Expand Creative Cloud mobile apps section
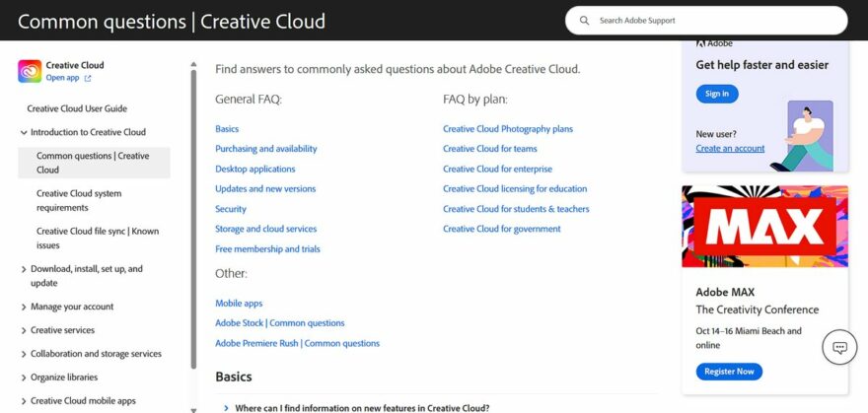This screenshot has width=868, height=413. tap(24, 401)
